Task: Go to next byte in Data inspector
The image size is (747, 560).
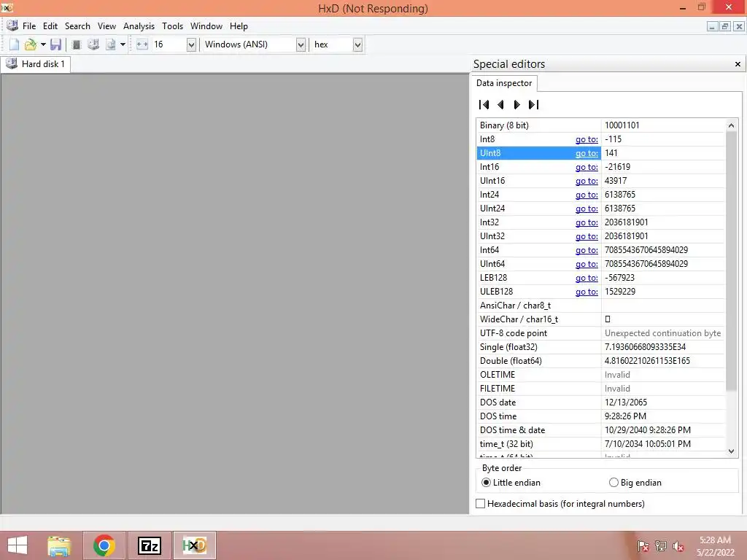Action: coord(517,105)
